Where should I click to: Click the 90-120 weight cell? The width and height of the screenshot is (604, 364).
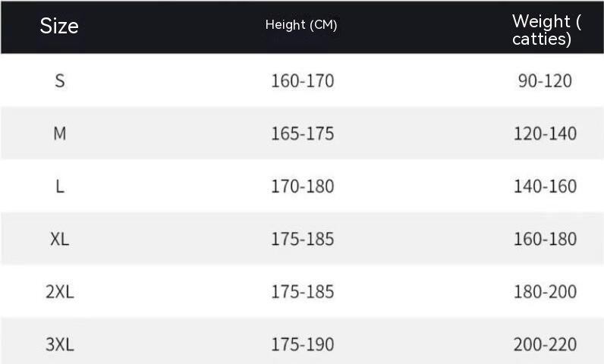[545, 80]
